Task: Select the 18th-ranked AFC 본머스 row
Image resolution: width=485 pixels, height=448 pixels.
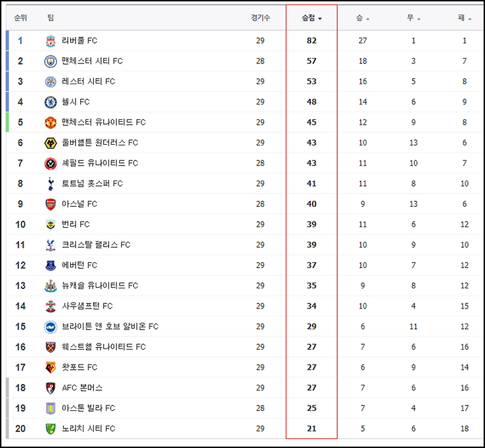Action: pos(245,387)
